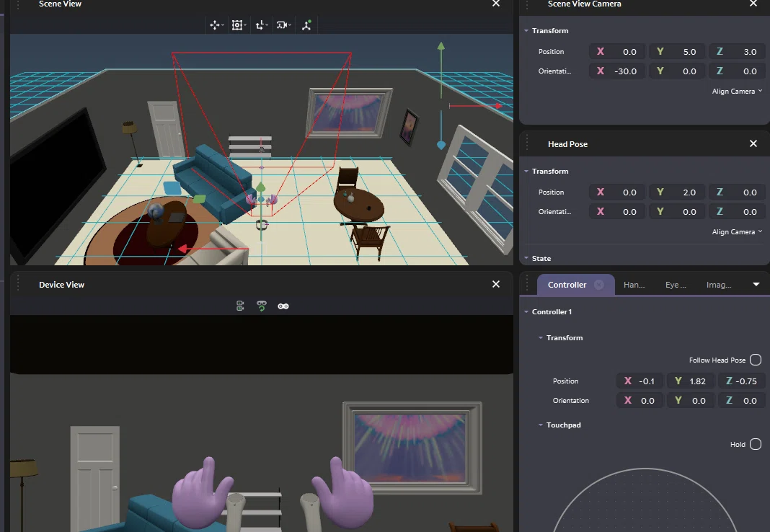Open the scene camera icon dropdown arrow

pos(290,25)
